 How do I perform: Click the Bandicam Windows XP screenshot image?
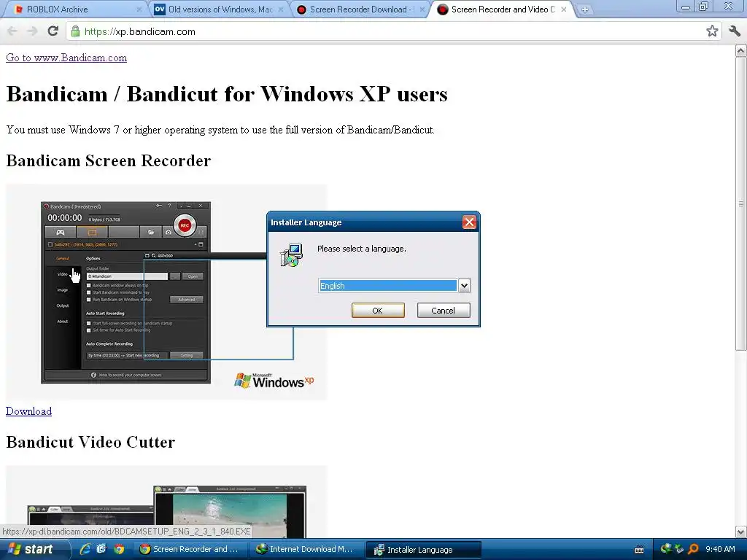166,292
